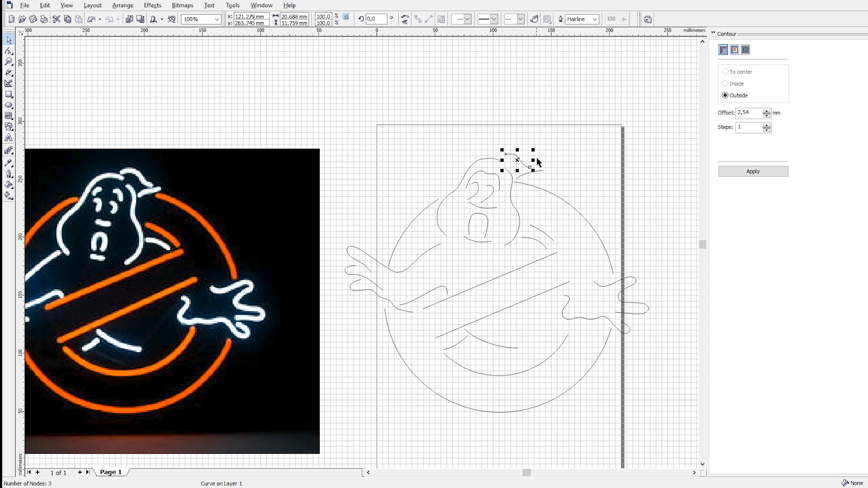Viewport: 868px width, 488px height.
Task: Open the Hairline outline width dropdown
Action: (x=594, y=19)
